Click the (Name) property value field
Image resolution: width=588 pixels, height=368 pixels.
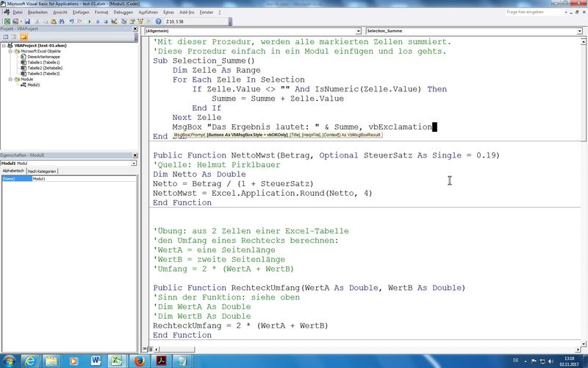pyautogui.click(x=81, y=179)
